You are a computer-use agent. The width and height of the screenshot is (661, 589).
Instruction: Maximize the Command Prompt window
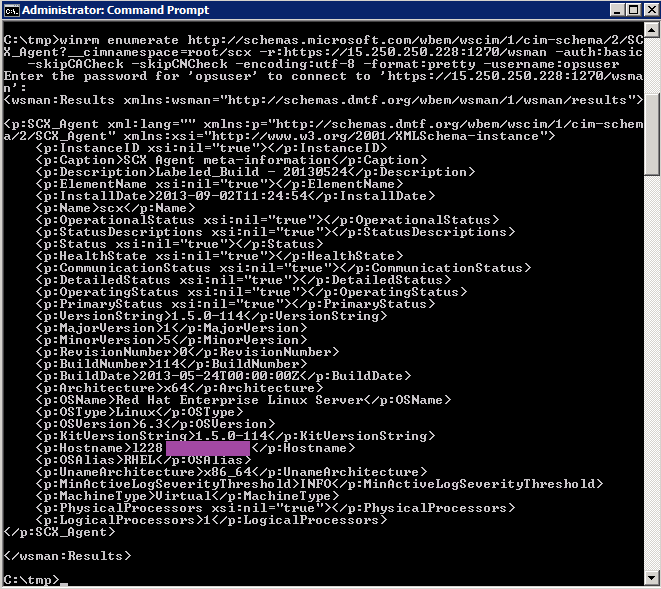pyautogui.click(x=634, y=10)
